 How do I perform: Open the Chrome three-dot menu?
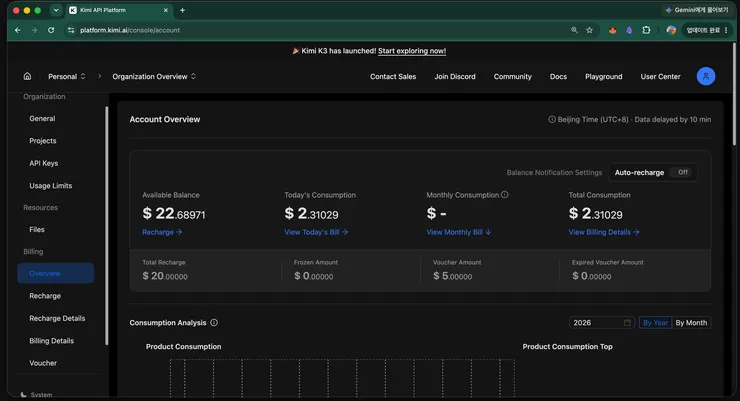tap(726, 30)
